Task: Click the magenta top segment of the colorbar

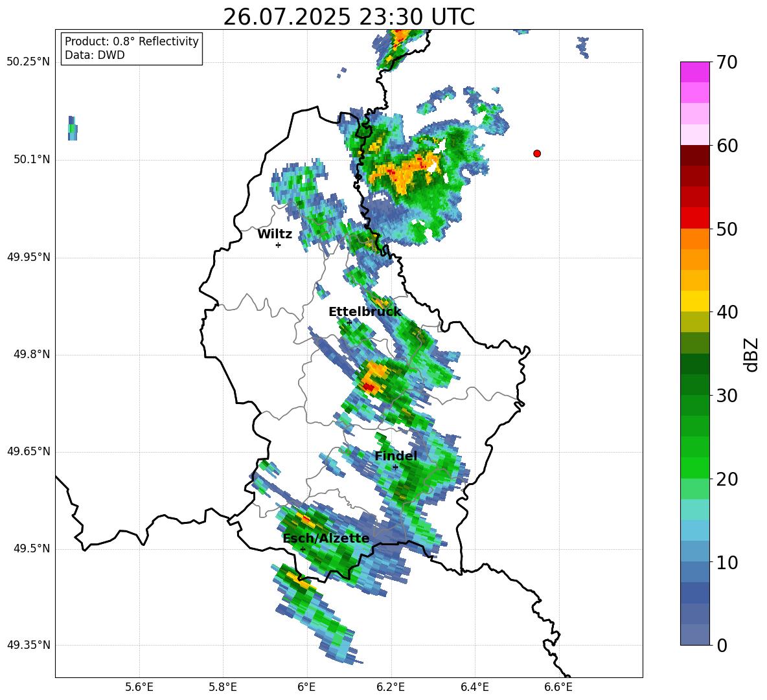Action: click(694, 72)
